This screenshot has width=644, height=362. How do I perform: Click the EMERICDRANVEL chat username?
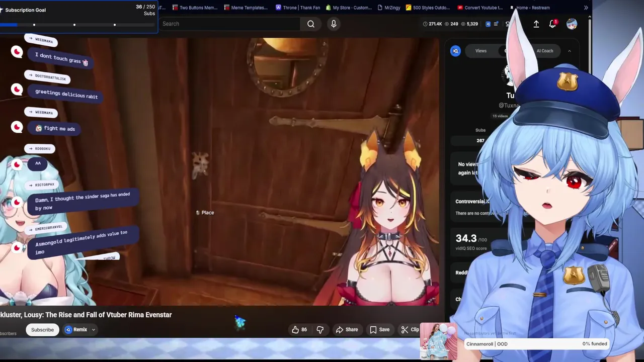(46, 228)
